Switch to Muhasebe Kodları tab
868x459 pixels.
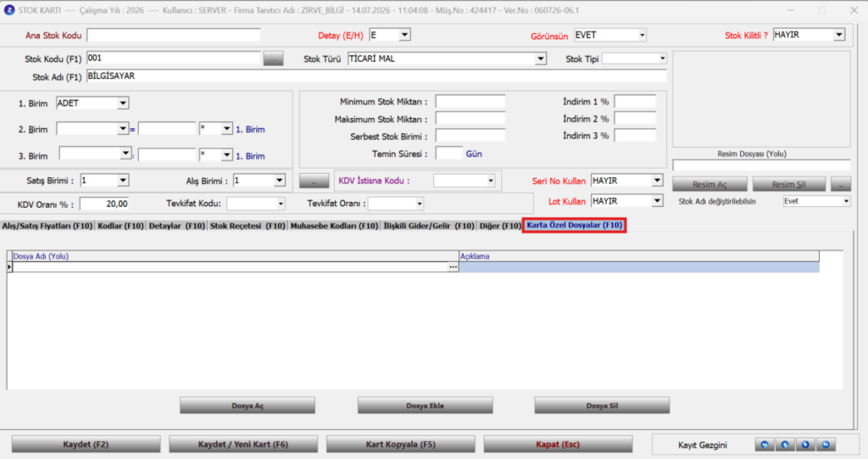pos(334,226)
